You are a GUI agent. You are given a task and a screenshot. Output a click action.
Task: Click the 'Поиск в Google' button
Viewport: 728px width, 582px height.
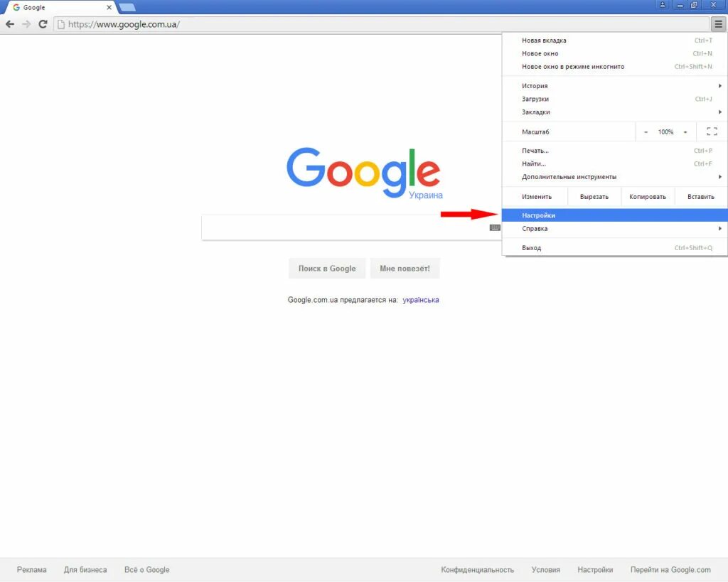[327, 268]
